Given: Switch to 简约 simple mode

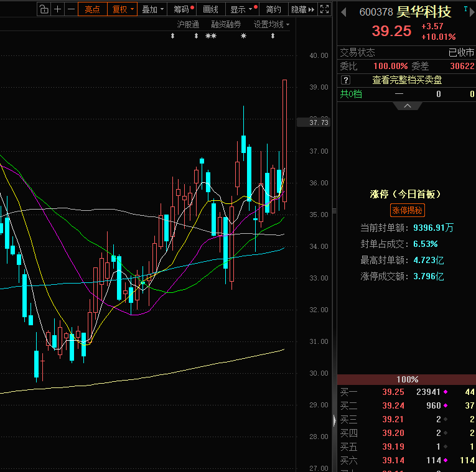Looking at the screenshot, I should [x=273, y=9].
